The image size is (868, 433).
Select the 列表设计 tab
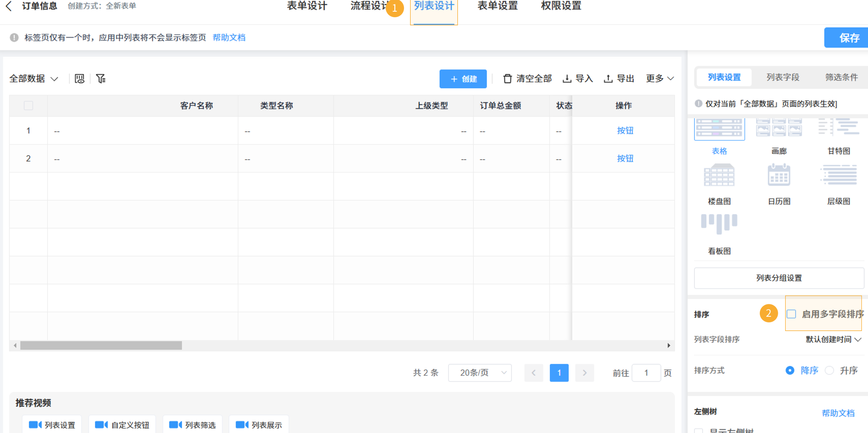[x=434, y=6]
